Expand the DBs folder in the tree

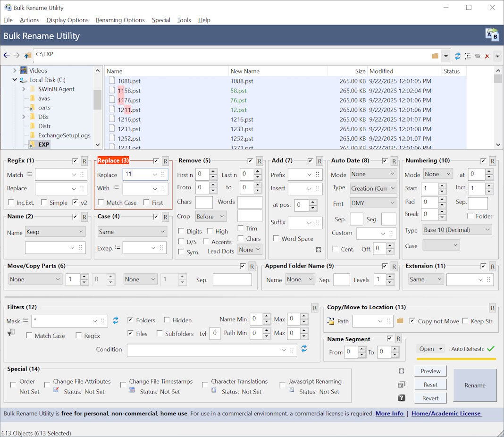coord(24,117)
